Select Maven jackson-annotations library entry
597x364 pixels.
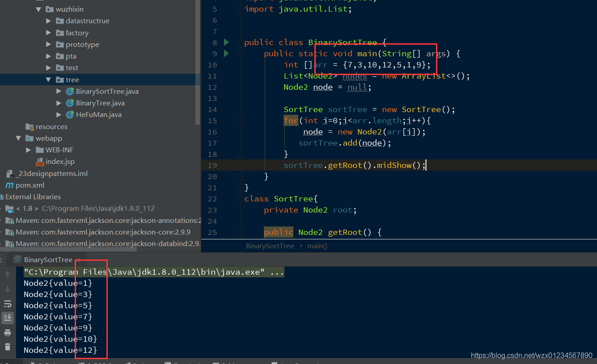108,221
